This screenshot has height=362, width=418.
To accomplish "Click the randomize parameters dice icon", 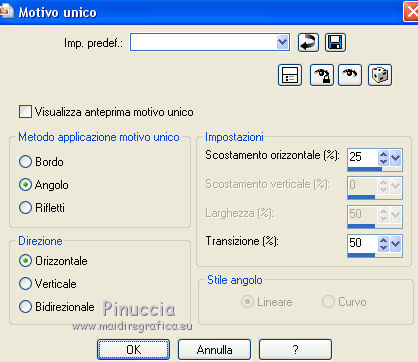I will [380, 75].
